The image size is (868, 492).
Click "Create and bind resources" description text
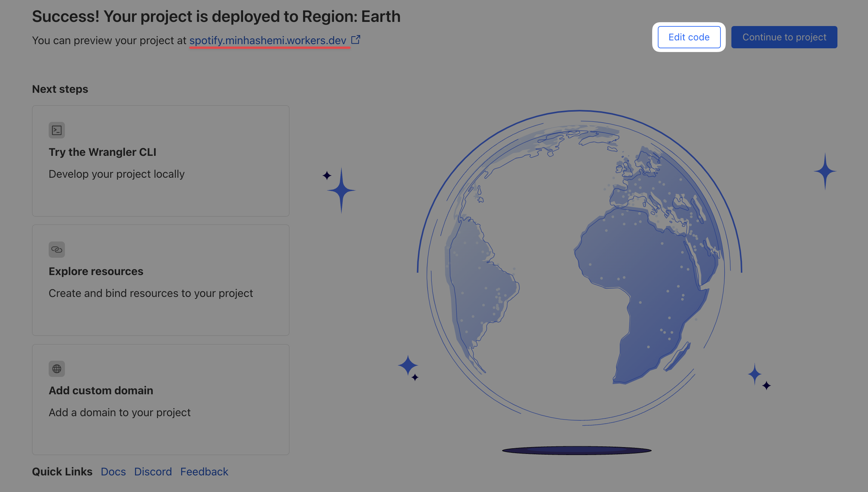[x=151, y=293]
